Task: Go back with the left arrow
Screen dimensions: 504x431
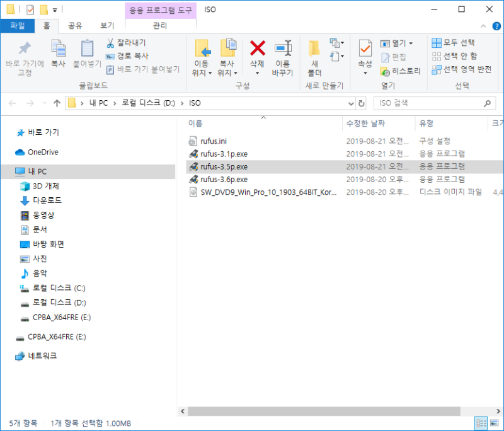Action: coord(12,103)
